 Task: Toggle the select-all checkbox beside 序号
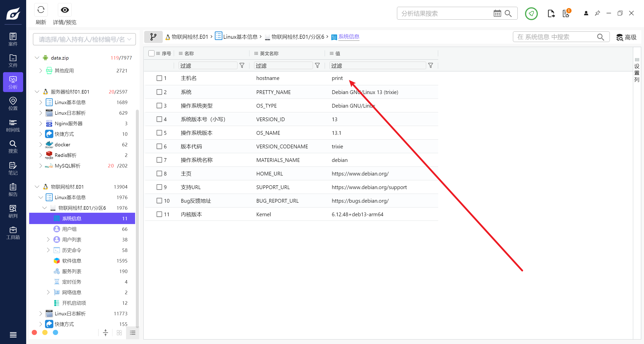click(x=151, y=53)
